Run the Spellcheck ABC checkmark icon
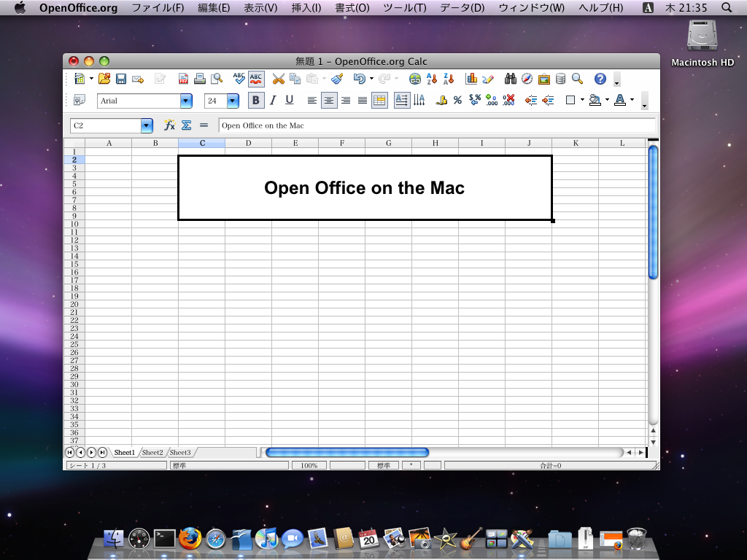Screen dimensions: 747x560 click(239, 79)
